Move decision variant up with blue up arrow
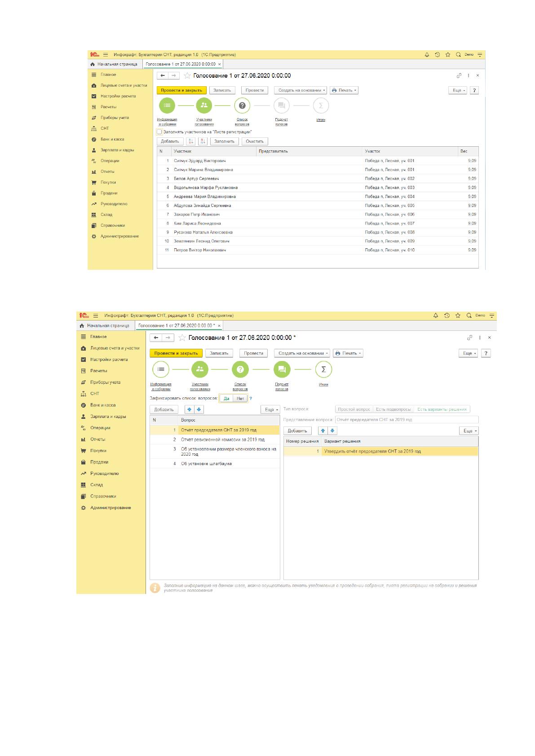This screenshot has height=756, width=535. point(323,431)
